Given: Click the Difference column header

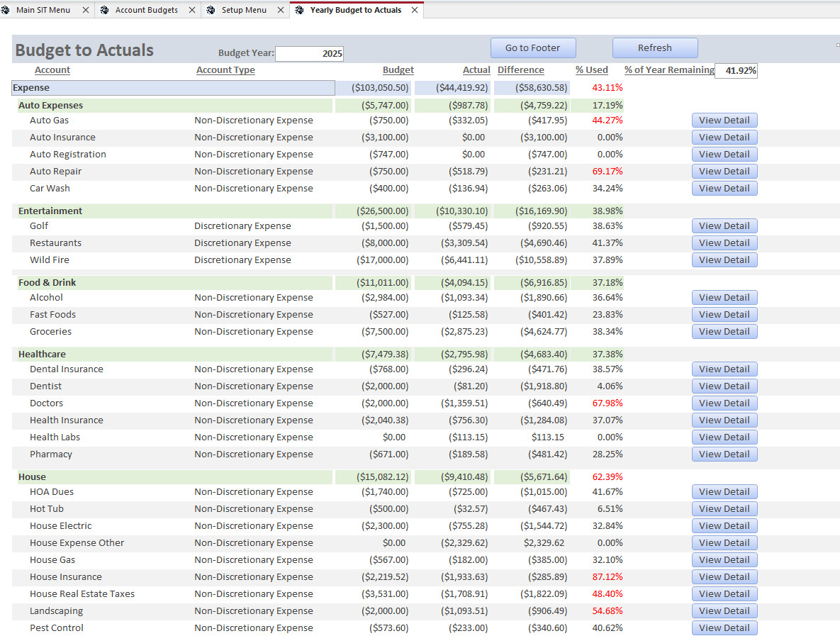Looking at the screenshot, I should tap(521, 70).
